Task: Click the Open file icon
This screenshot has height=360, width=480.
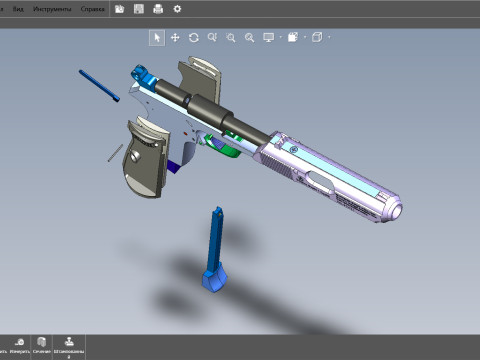Action: point(120,9)
